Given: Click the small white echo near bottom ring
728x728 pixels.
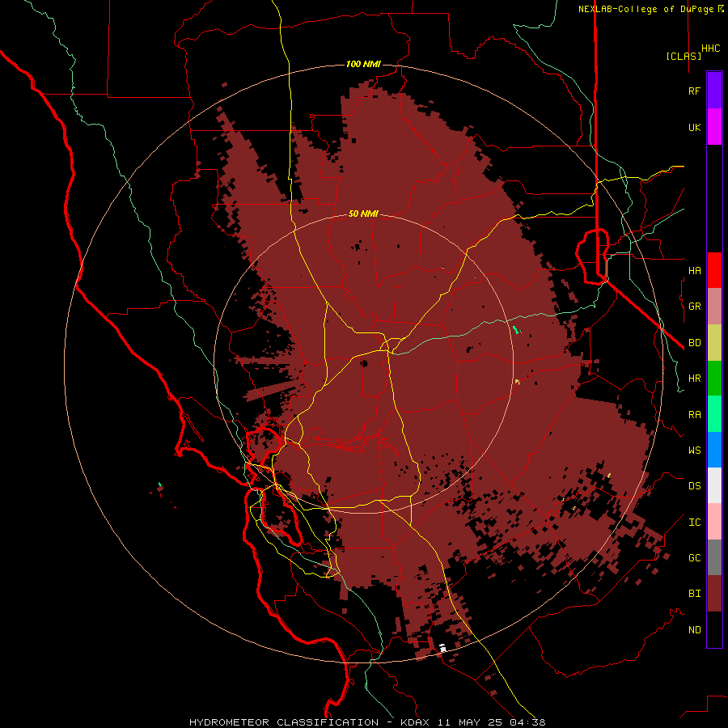Looking at the screenshot, I should [x=443, y=648].
